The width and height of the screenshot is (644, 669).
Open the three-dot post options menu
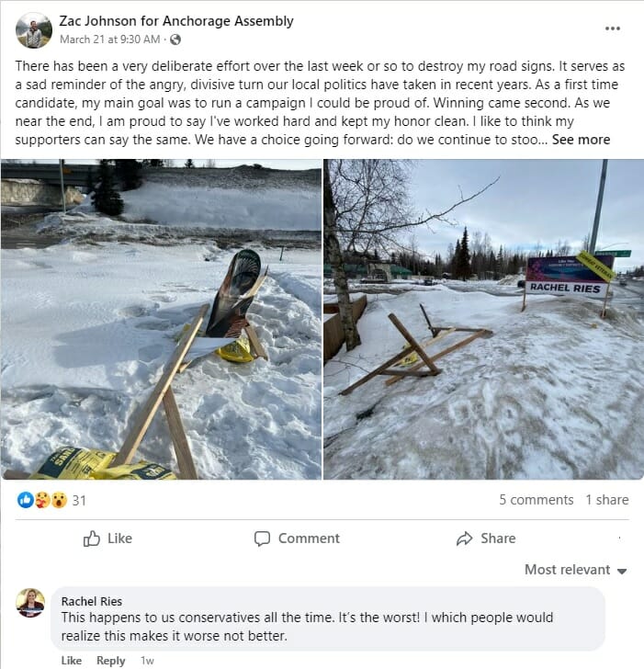pos(613,28)
